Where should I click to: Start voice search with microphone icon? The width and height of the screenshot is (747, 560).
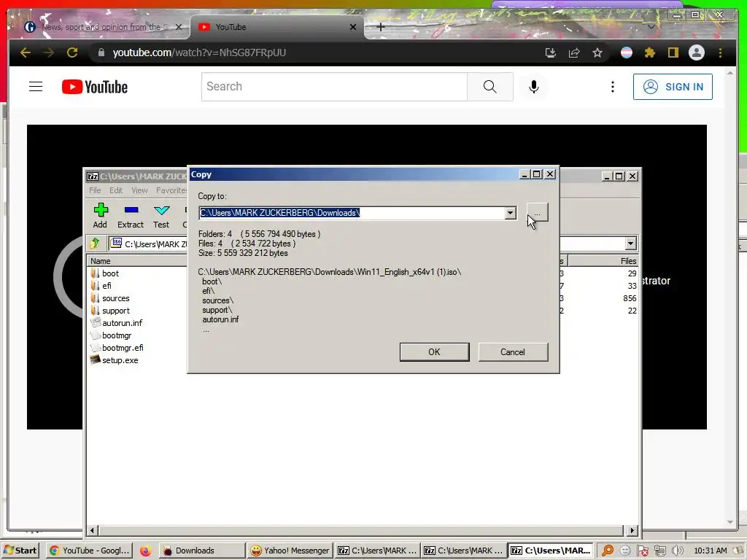[534, 87]
